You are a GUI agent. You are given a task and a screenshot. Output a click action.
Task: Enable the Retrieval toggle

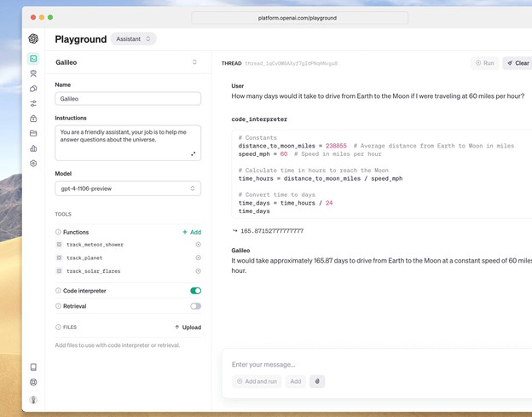[x=196, y=306]
